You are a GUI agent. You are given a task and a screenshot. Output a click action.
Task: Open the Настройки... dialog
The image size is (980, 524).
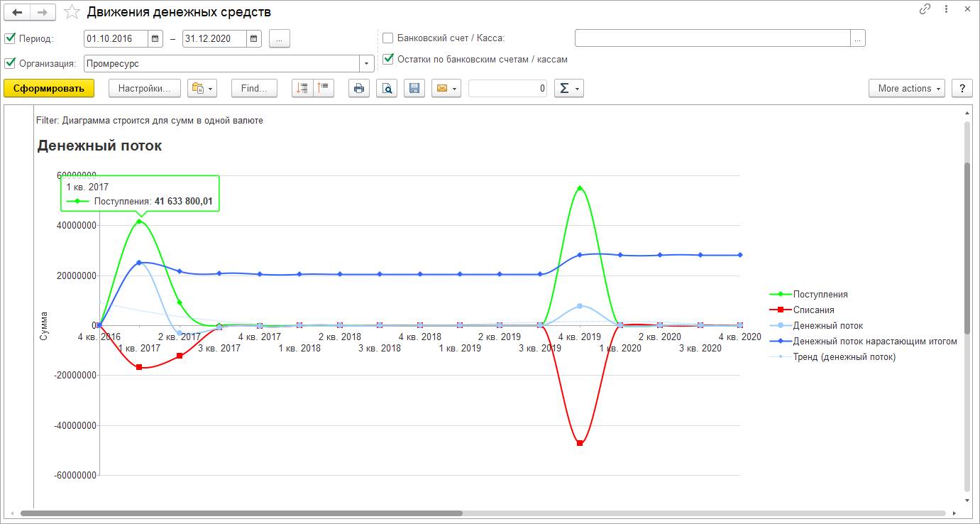click(x=145, y=88)
